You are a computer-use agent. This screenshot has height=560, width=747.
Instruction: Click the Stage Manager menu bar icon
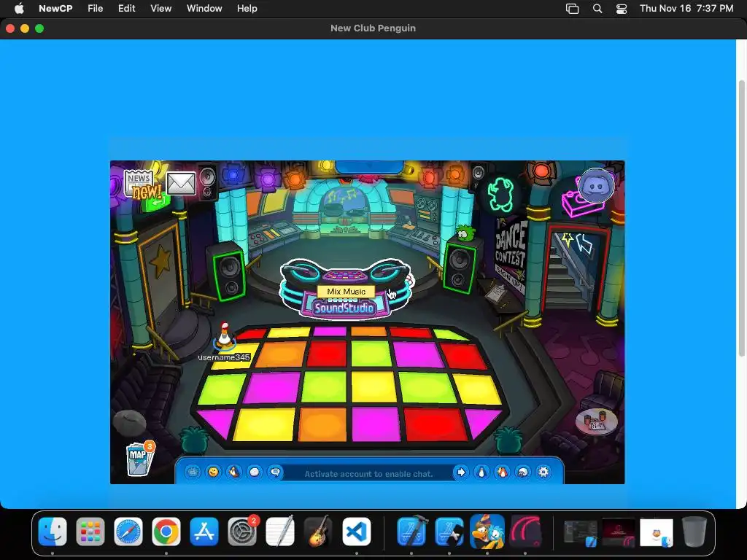tap(572, 9)
